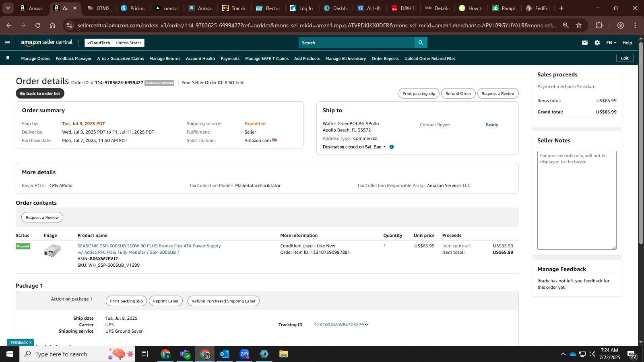Screen dimensions: 644x362
Task: Focus the Seller Central search field
Action: [x=357, y=43]
